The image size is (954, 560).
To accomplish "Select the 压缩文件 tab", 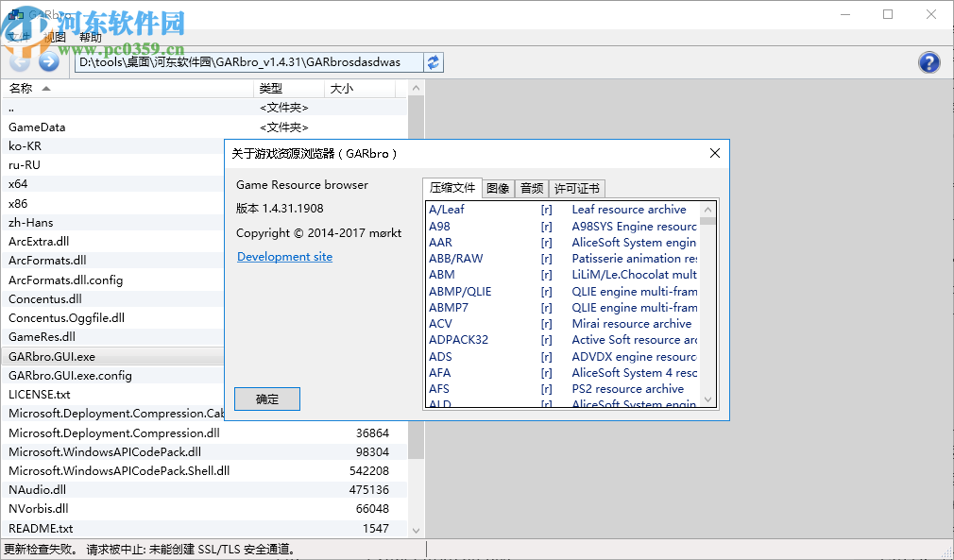I will 452,188.
